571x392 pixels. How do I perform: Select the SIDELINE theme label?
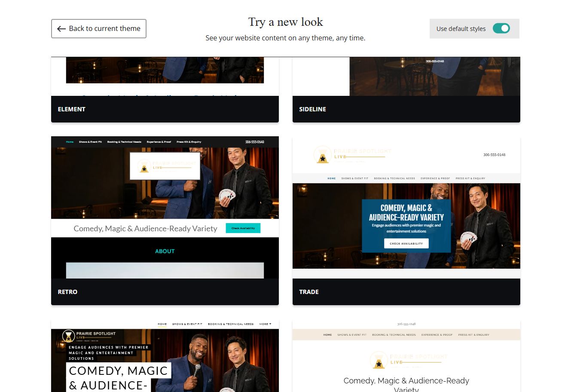click(312, 109)
